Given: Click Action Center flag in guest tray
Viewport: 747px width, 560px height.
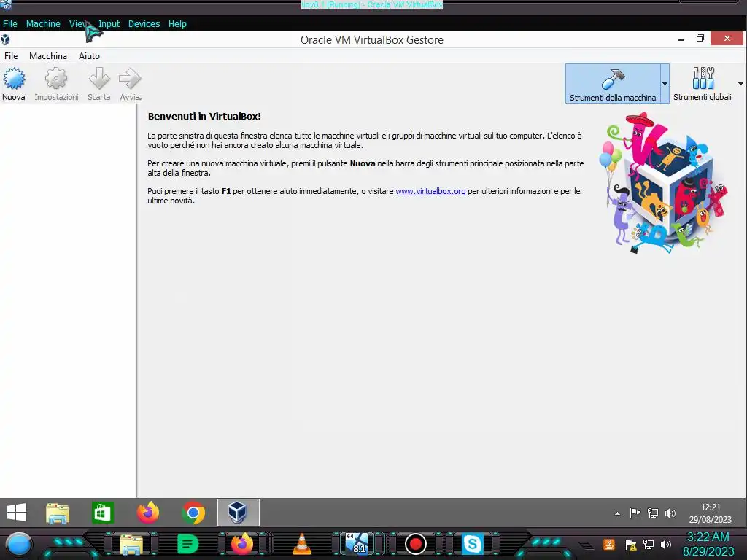Looking at the screenshot, I should 635,513.
